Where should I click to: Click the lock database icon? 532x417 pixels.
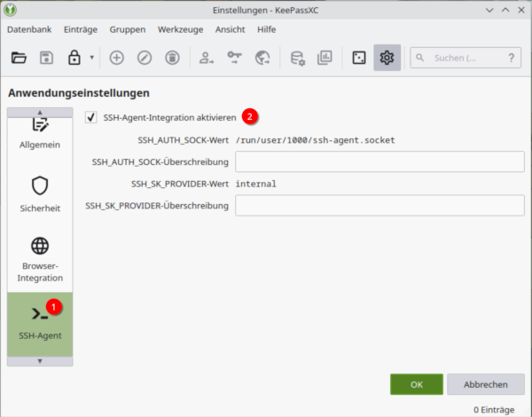pos(75,58)
